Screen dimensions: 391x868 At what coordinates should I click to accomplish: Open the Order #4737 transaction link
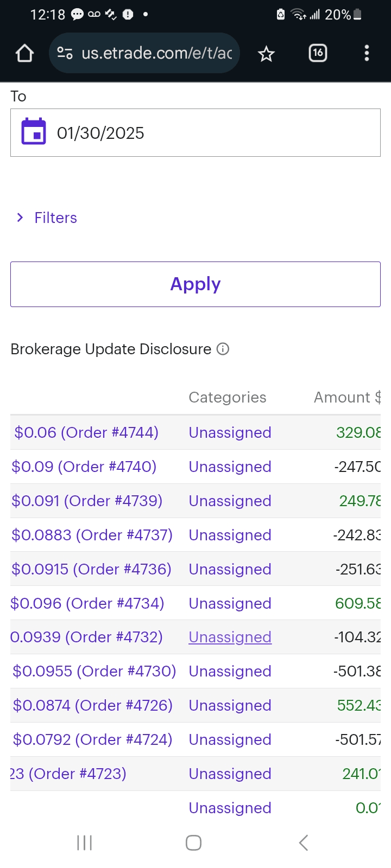[92, 535]
